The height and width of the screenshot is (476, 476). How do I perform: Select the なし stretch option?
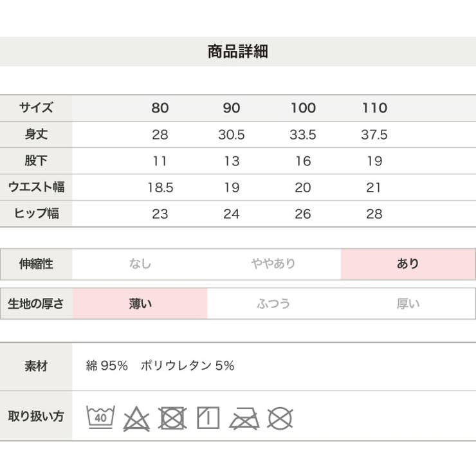coord(140,264)
